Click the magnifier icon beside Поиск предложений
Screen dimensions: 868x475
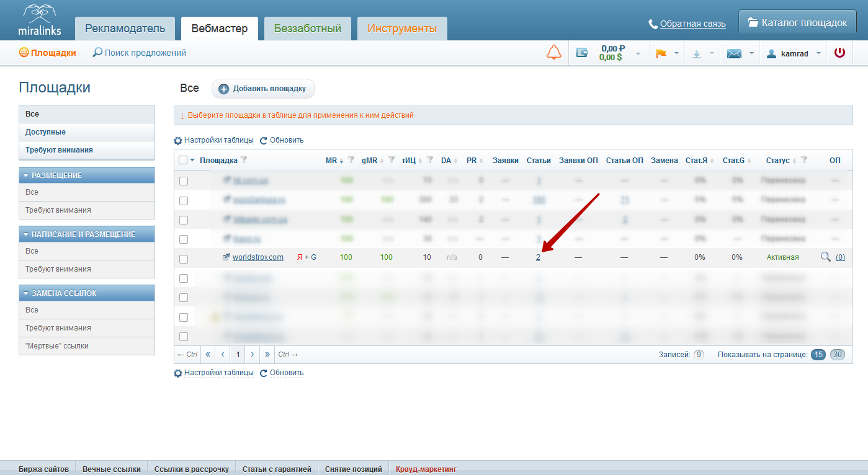click(97, 53)
